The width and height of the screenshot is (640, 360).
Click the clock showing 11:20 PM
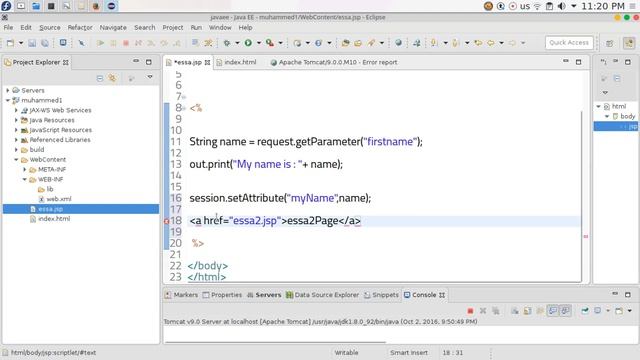point(603,6)
